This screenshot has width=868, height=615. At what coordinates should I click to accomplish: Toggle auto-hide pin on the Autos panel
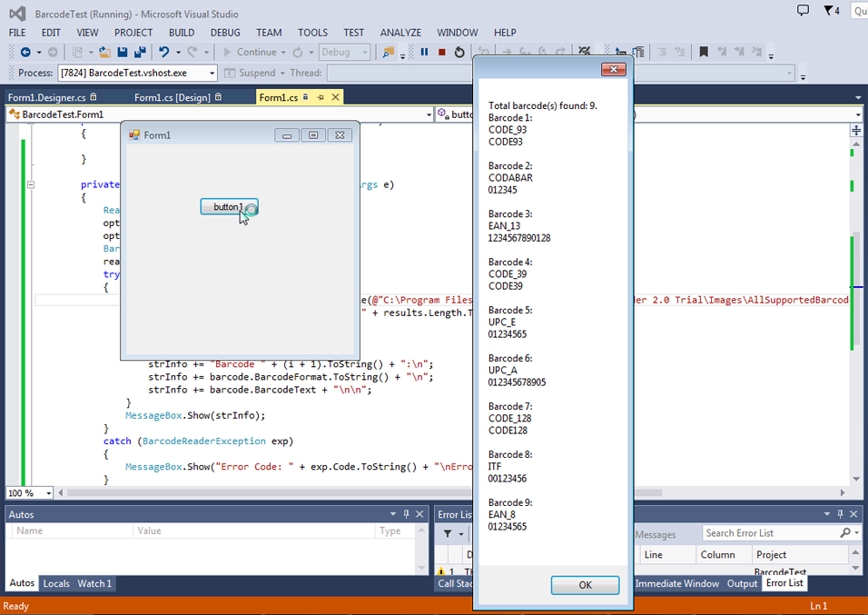tap(407, 514)
